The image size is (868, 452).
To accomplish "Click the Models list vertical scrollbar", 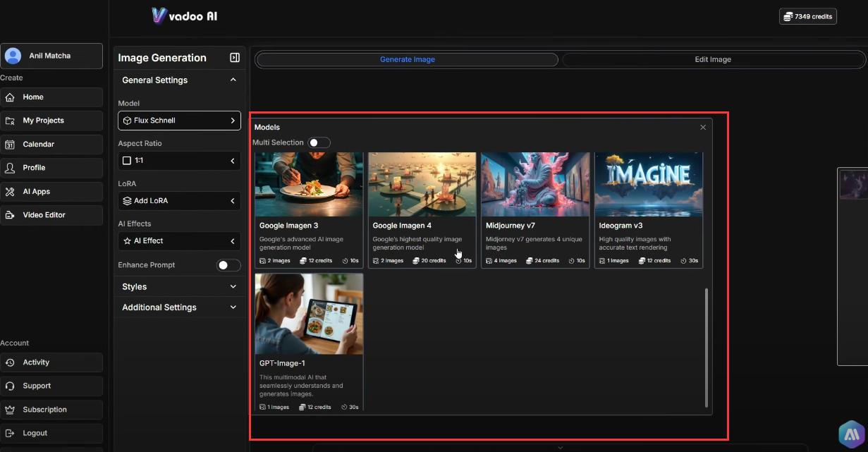I will 707,347.
